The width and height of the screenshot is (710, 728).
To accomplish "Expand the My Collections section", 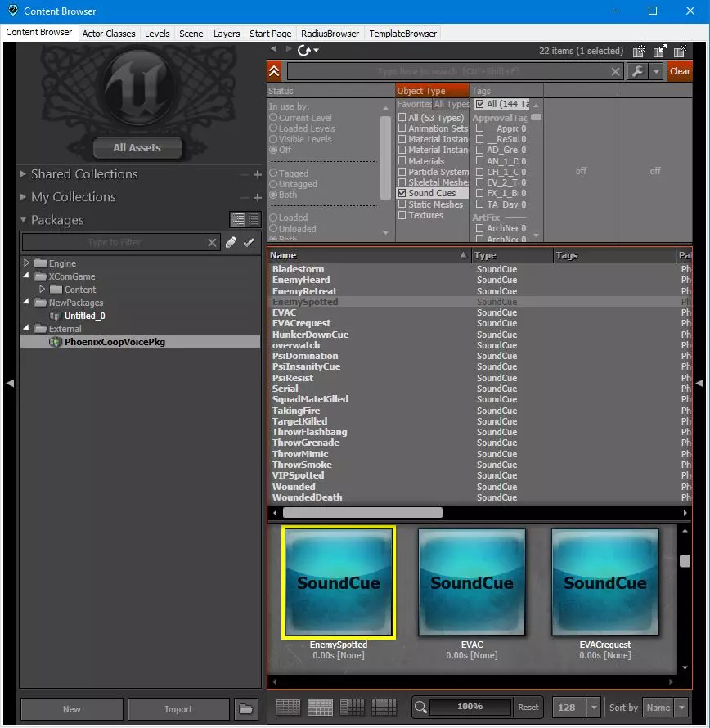I will pyautogui.click(x=23, y=197).
